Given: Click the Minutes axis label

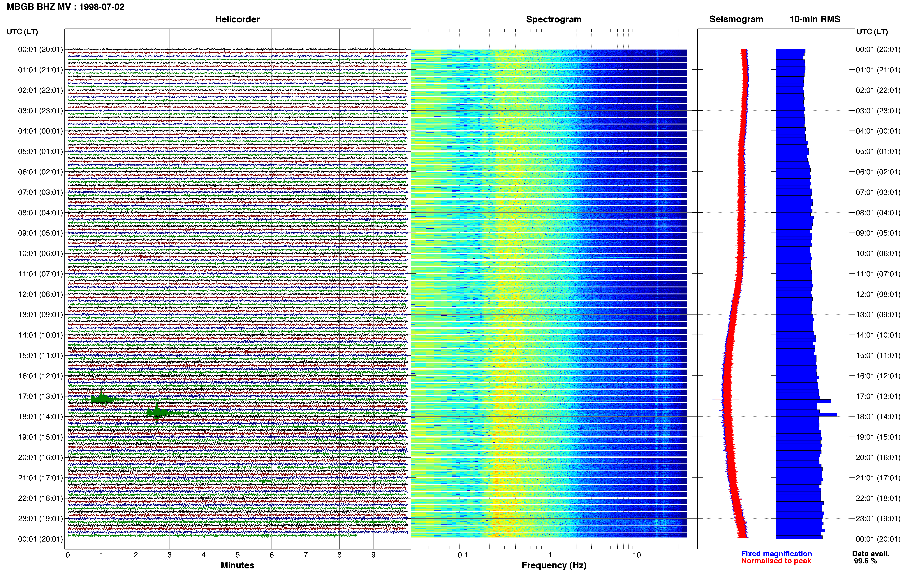Looking at the screenshot, I should [x=237, y=565].
